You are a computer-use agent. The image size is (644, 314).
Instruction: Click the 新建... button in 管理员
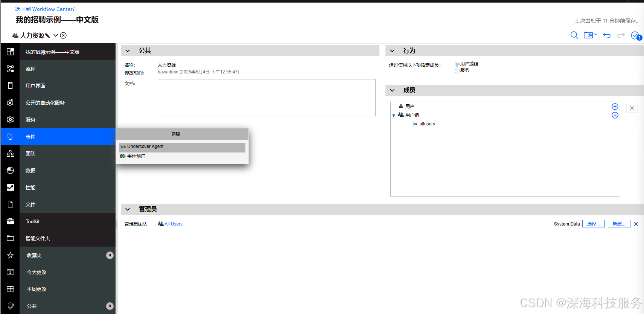point(619,224)
